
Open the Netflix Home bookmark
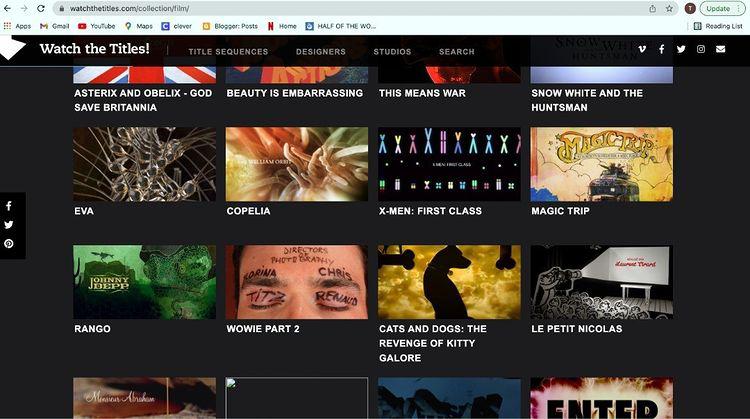282,26
